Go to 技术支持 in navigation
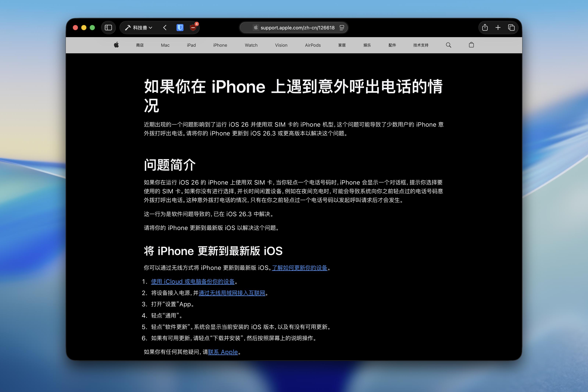This screenshot has width=588, height=392. click(x=420, y=45)
